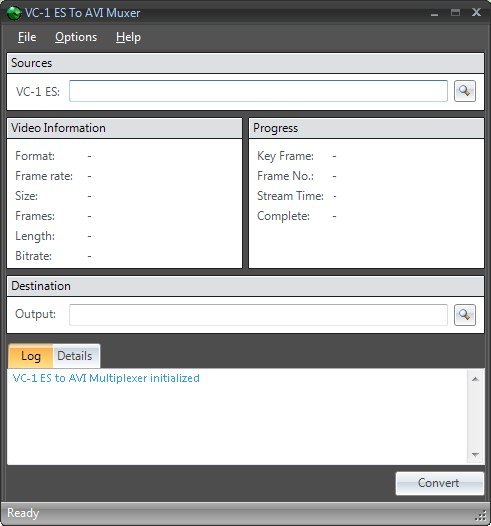Click the resize grip in status bar corner
491x526 pixels.
click(481, 515)
